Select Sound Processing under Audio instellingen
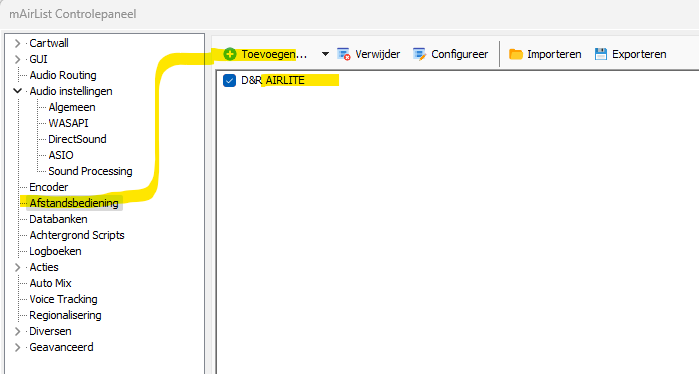Image resolution: width=699 pixels, height=374 pixels. coord(90,172)
